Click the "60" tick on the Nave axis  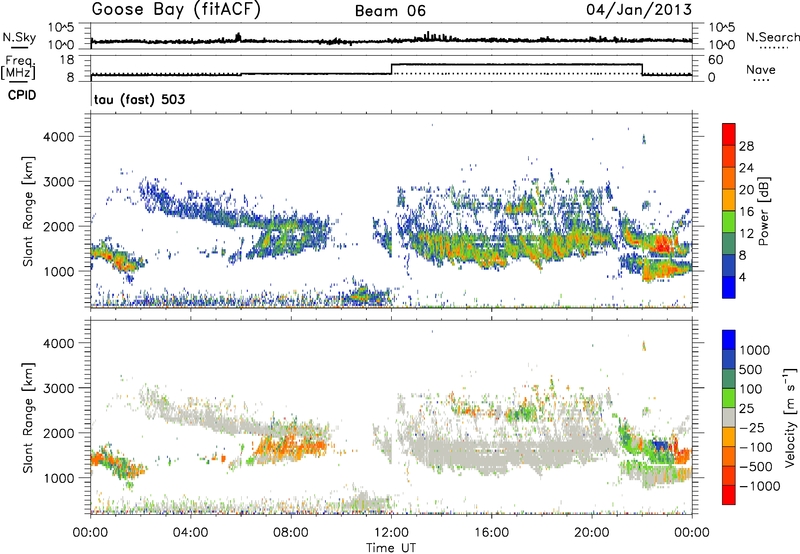(715, 60)
